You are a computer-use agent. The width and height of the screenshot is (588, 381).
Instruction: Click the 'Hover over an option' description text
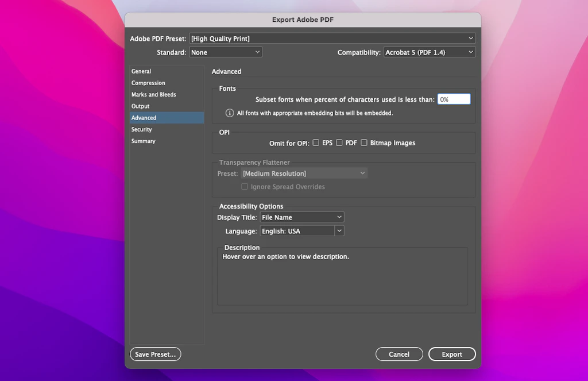tap(285, 257)
